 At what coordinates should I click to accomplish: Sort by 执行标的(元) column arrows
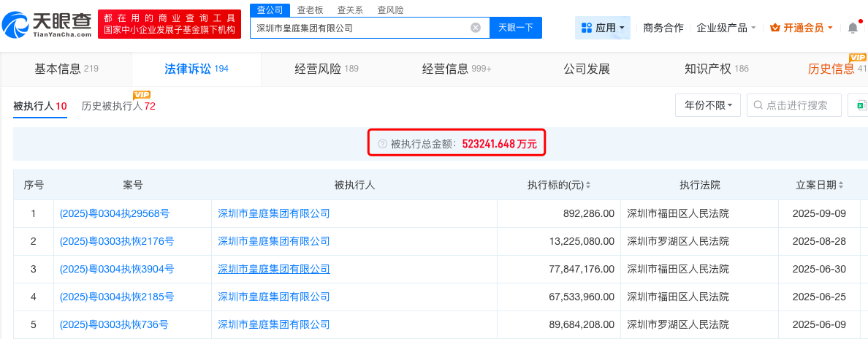click(x=588, y=186)
